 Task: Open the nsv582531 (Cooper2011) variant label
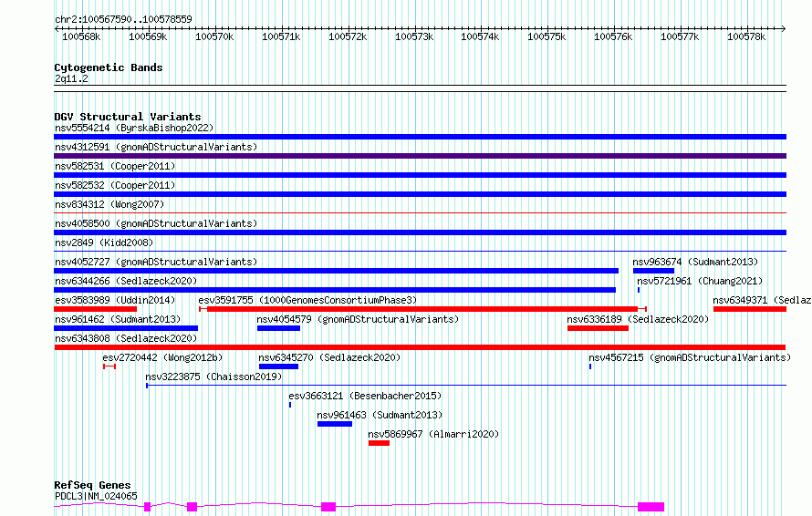pos(115,166)
